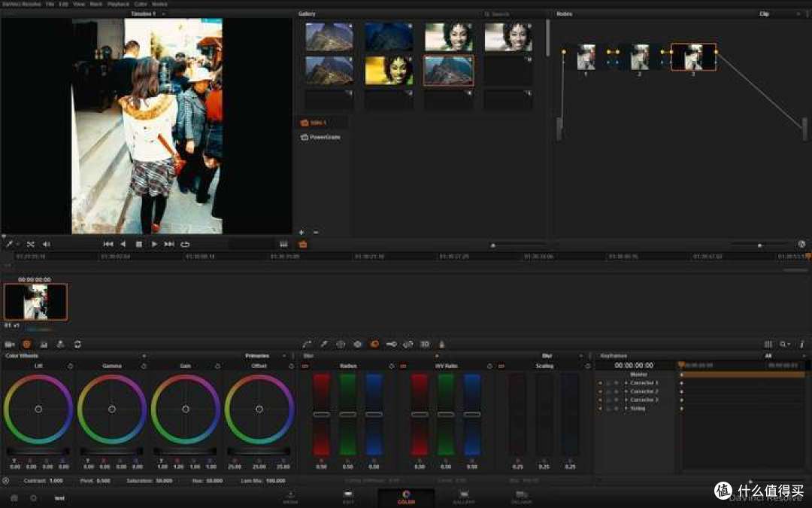Open the Camera Raw palette icon
This screenshot has width=812, height=508.
click(x=10, y=344)
